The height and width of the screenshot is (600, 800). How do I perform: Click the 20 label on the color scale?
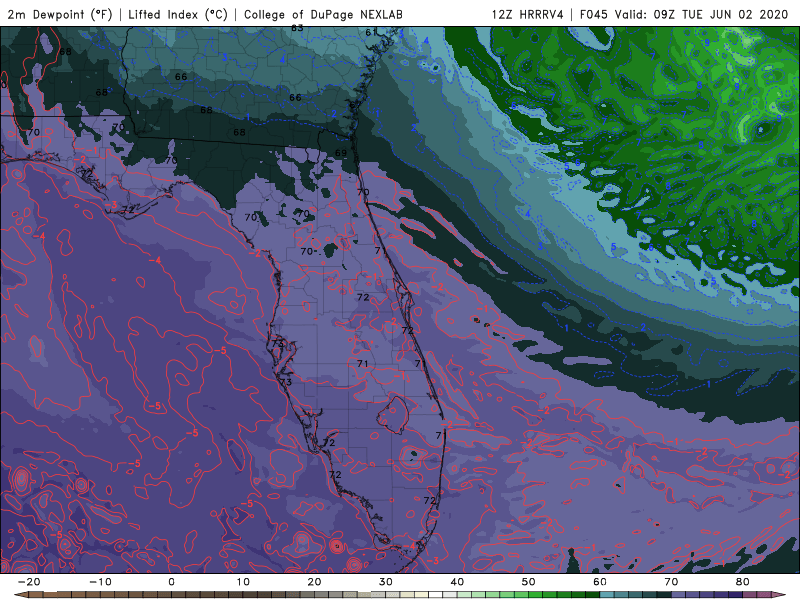pyautogui.click(x=314, y=582)
